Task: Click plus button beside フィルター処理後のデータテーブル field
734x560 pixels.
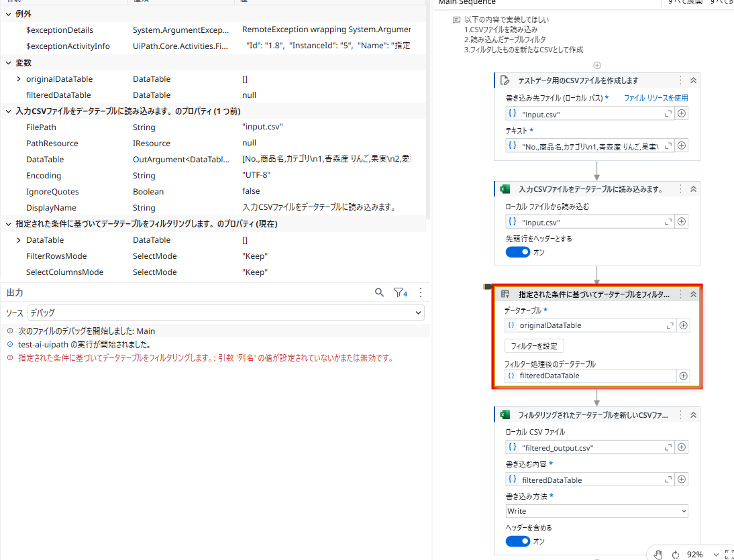Action: click(x=684, y=376)
